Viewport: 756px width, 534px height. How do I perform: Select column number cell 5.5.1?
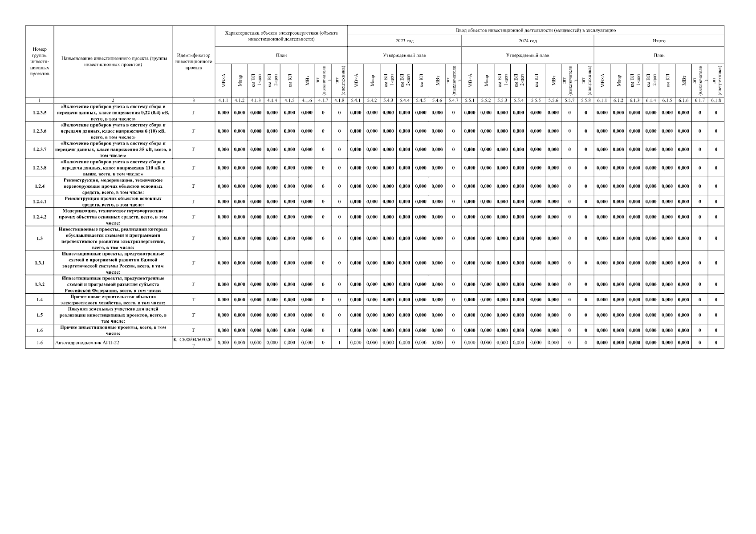[470, 101]
